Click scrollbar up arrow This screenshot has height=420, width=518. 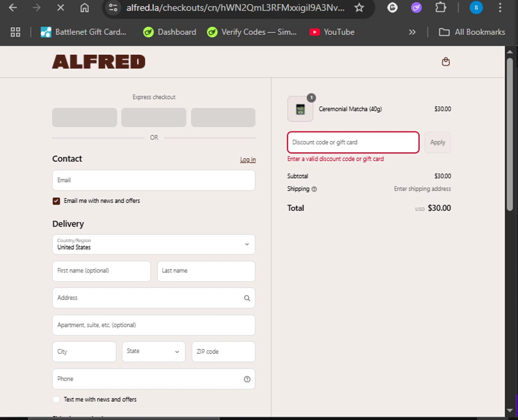tap(510, 52)
